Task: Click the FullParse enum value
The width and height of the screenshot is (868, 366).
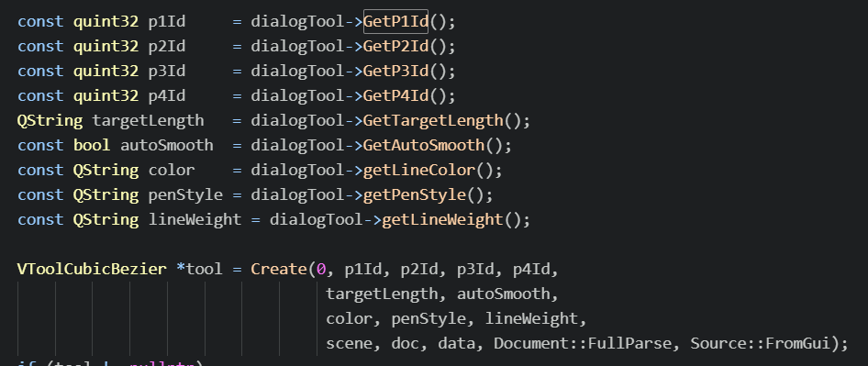Action: 629,344
